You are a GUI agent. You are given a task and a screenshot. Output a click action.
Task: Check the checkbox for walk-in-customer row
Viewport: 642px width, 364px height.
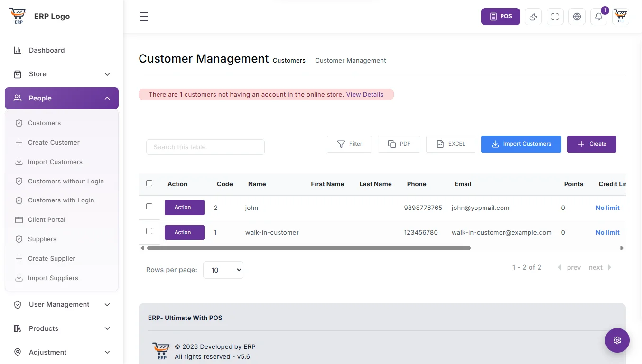pyautogui.click(x=149, y=231)
